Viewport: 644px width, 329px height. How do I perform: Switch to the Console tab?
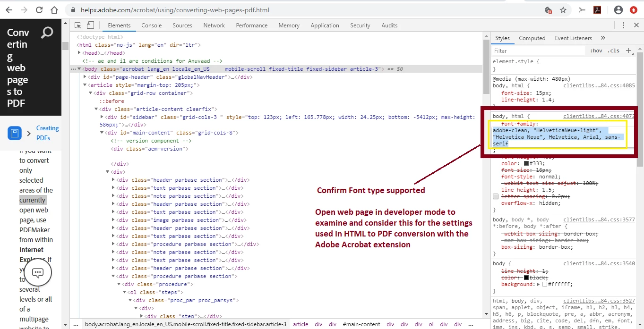click(x=152, y=25)
